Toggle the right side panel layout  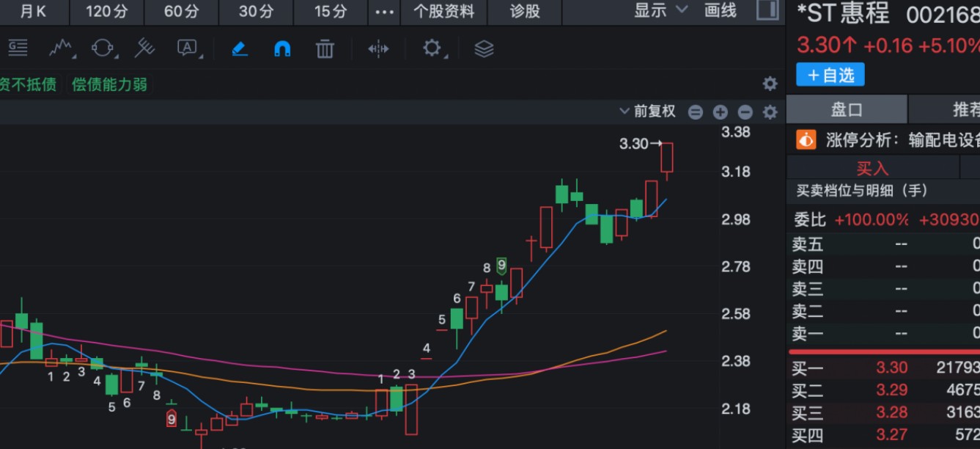pyautogui.click(x=767, y=10)
